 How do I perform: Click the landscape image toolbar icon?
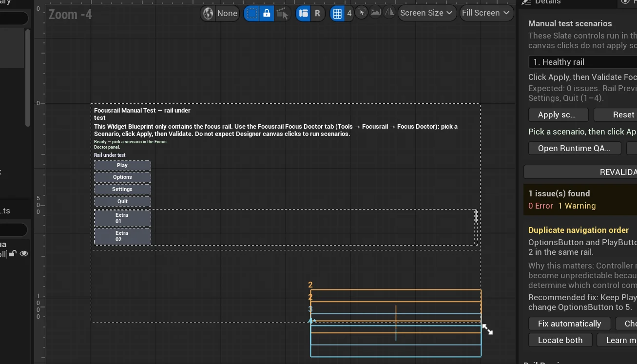(x=375, y=12)
